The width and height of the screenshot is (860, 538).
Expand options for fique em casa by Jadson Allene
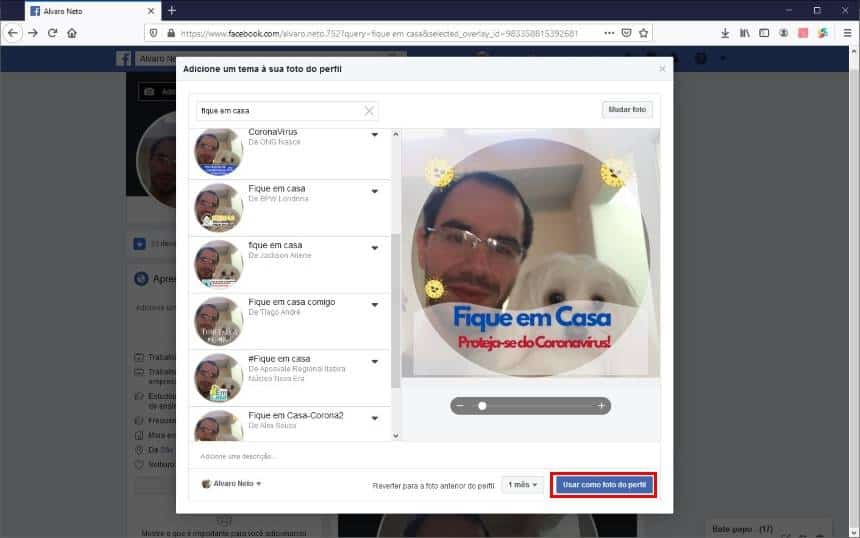(375, 248)
